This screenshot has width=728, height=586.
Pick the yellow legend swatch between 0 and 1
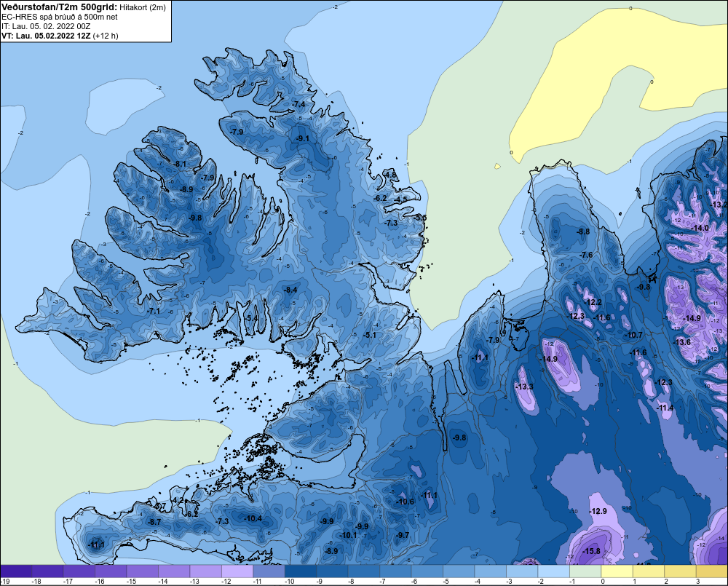(x=617, y=571)
